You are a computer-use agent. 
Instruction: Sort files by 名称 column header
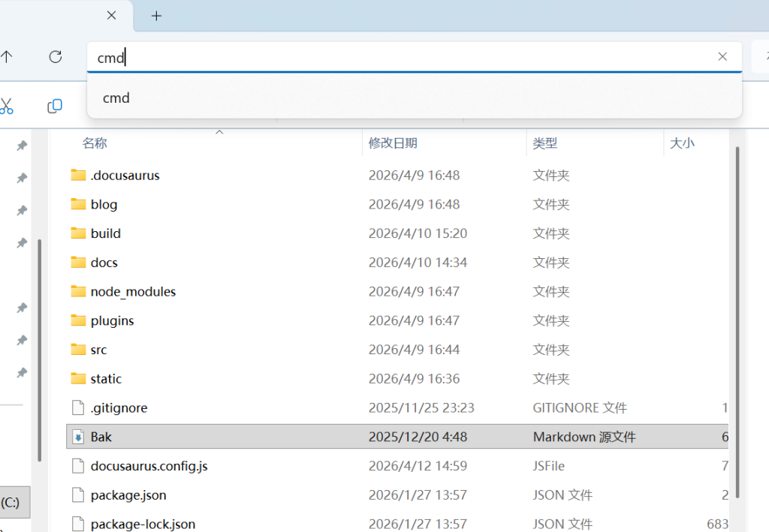pyautogui.click(x=95, y=143)
